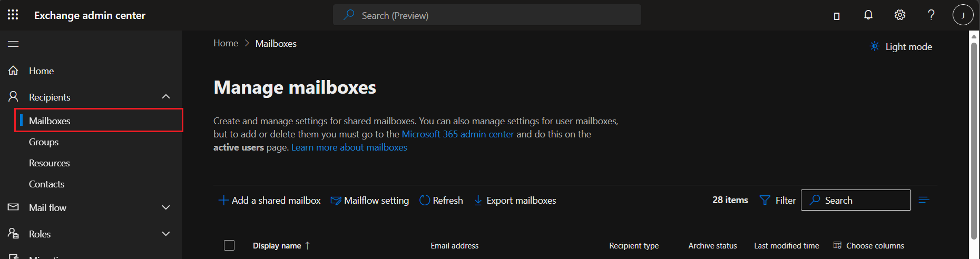Open Learn more about mailboxes link
This screenshot has height=259, width=980.
pyautogui.click(x=349, y=147)
